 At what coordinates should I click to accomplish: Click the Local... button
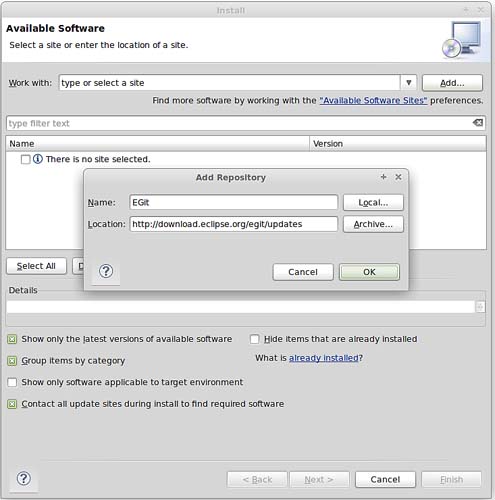coord(373,202)
